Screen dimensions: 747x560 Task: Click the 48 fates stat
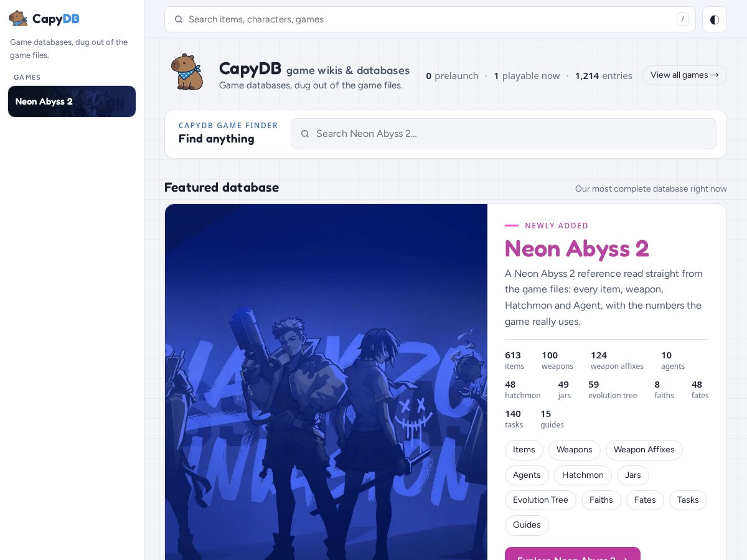tap(700, 390)
